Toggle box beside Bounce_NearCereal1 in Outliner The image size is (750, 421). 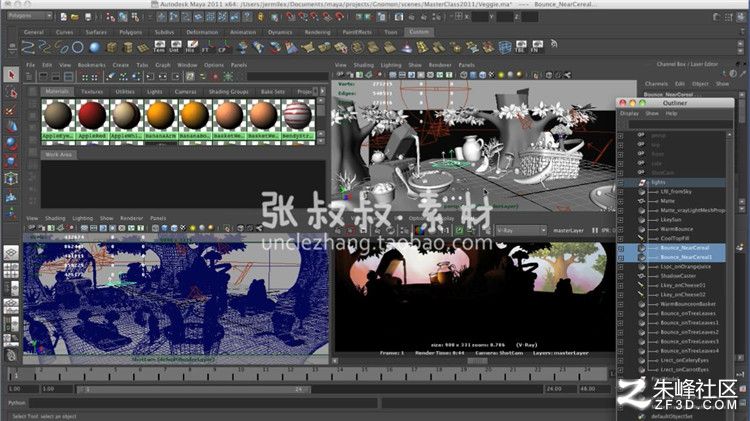tap(620, 257)
